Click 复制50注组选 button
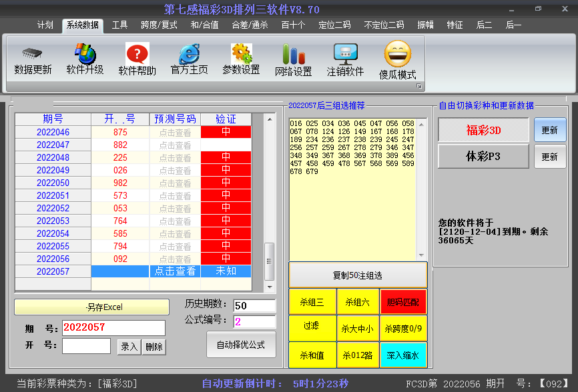Image resolution: width=578 pixels, height=392 pixels. pyautogui.click(x=358, y=275)
